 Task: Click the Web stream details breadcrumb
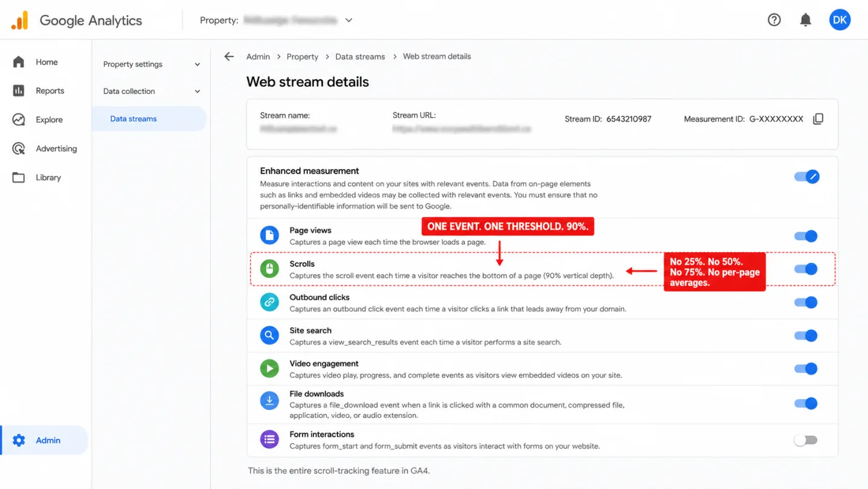437,57
